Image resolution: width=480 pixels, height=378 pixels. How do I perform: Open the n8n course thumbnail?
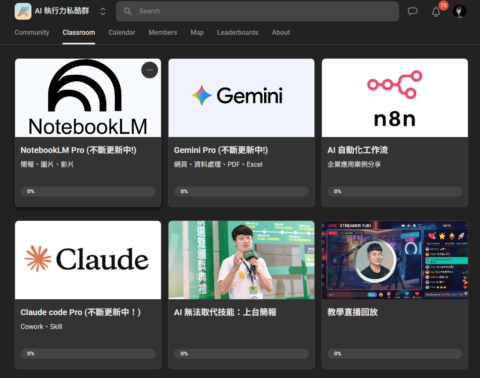pyautogui.click(x=395, y=98)
